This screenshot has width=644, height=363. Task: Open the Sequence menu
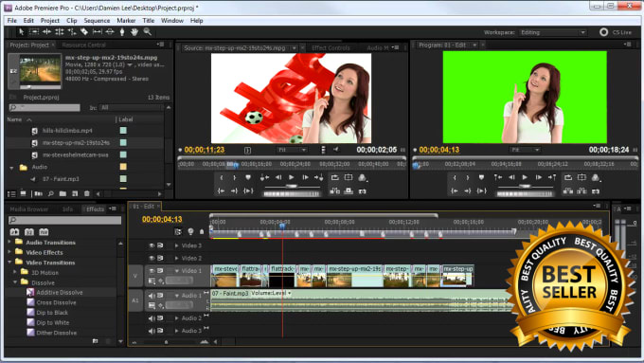coord(97,21)
